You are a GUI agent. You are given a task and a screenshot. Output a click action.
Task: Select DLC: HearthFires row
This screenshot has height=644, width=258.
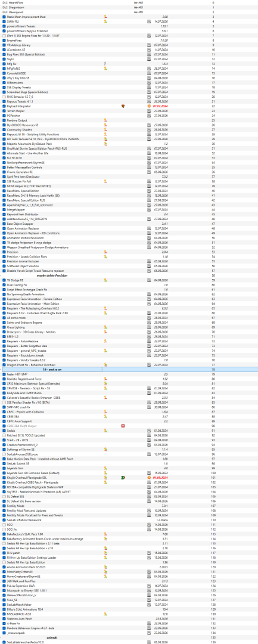pos(129,2)
